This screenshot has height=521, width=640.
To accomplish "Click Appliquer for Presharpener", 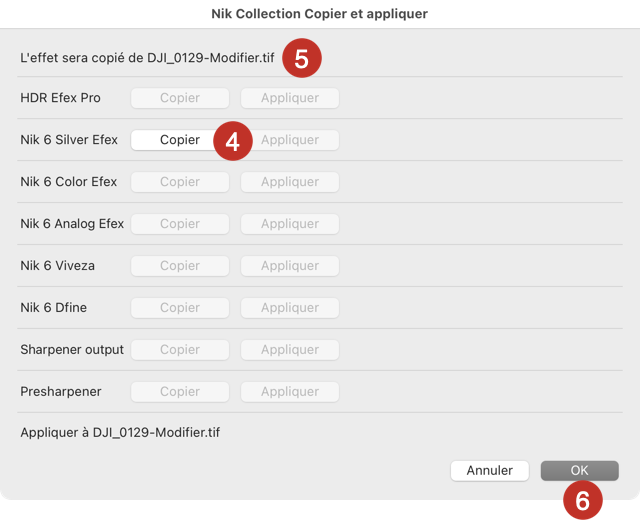I will click(290, 392).
